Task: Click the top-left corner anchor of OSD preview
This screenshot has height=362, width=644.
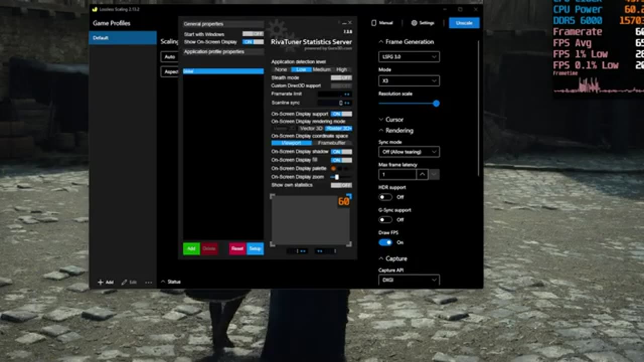Action: click(x=273, y=197)
